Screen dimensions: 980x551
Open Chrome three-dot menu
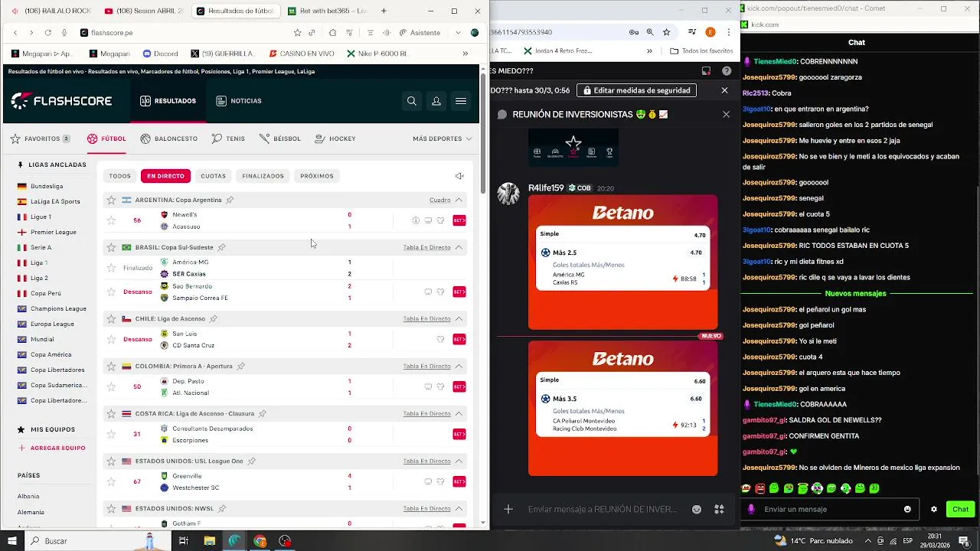coord(728,32)
